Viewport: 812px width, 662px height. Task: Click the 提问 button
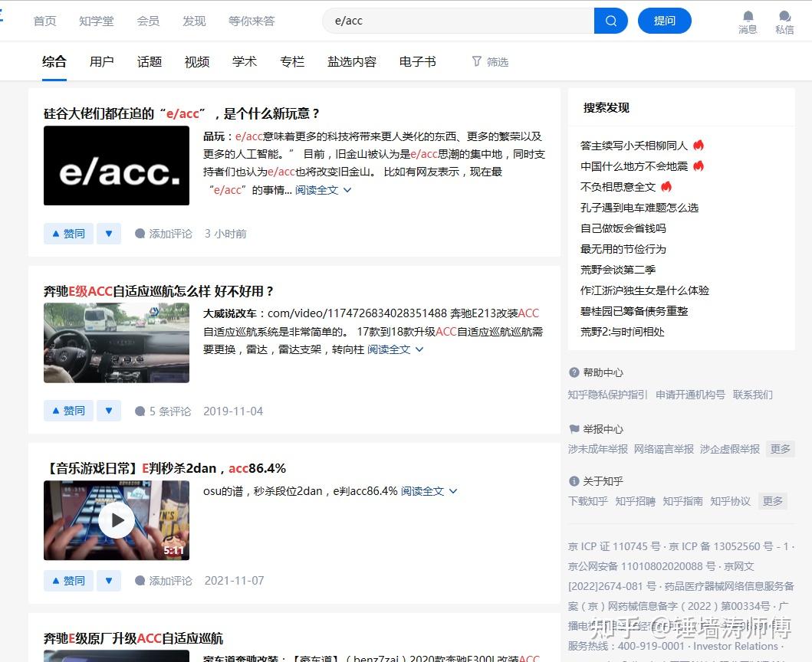[664, 21]
